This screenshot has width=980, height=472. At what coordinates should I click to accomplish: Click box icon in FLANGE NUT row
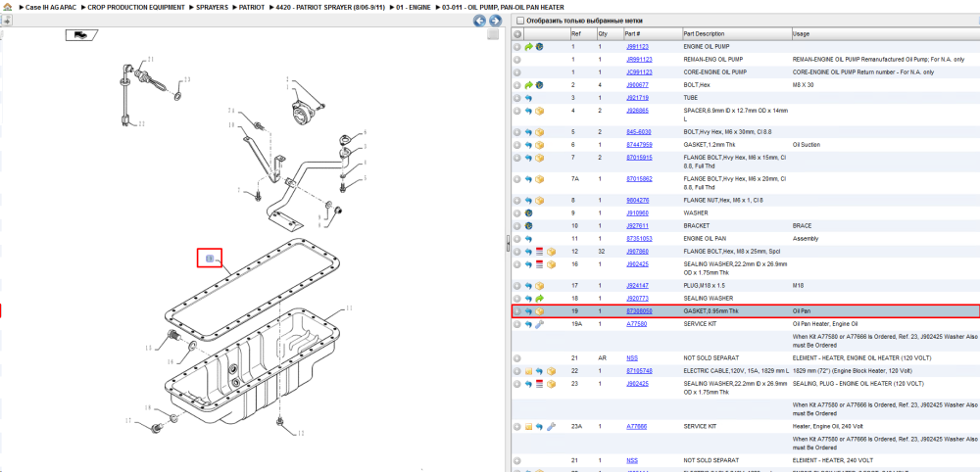click(x=540, y=201)
